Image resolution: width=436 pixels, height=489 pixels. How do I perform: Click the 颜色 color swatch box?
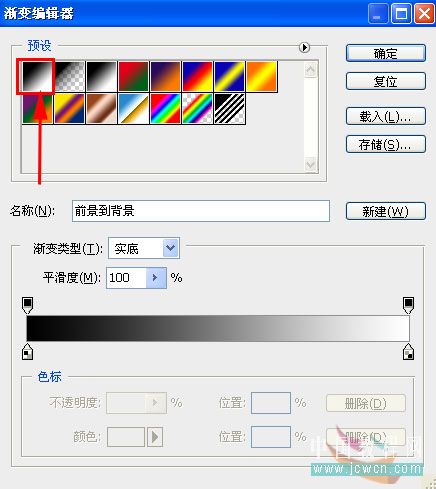(x=126, y=437)
